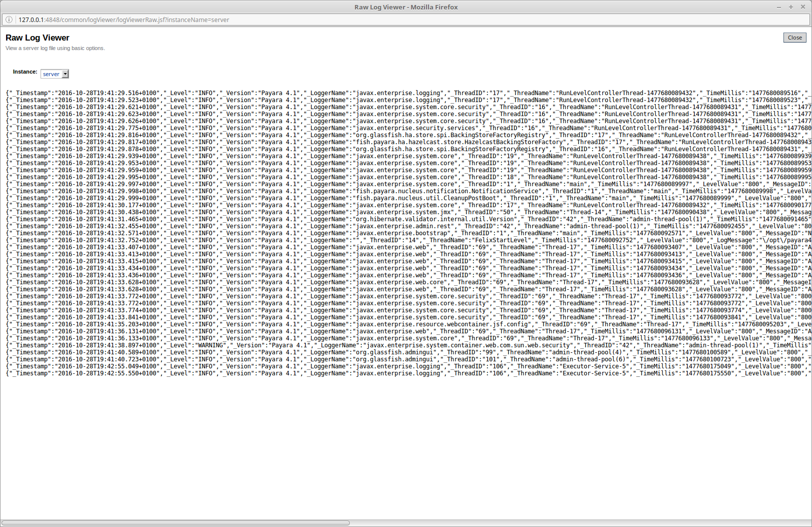812x527 pixels.
Task: Click the Firefox maximize button
Action: pyautogui.click(x=790, y=7)
